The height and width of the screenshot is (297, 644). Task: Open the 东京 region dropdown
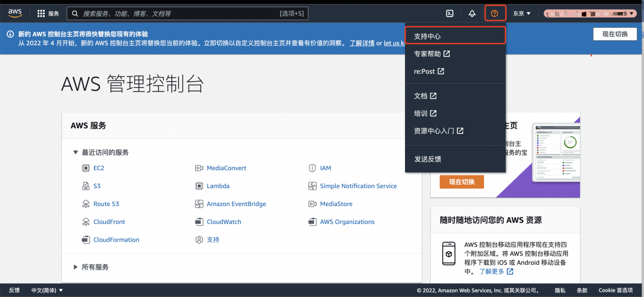pos(522,14)
